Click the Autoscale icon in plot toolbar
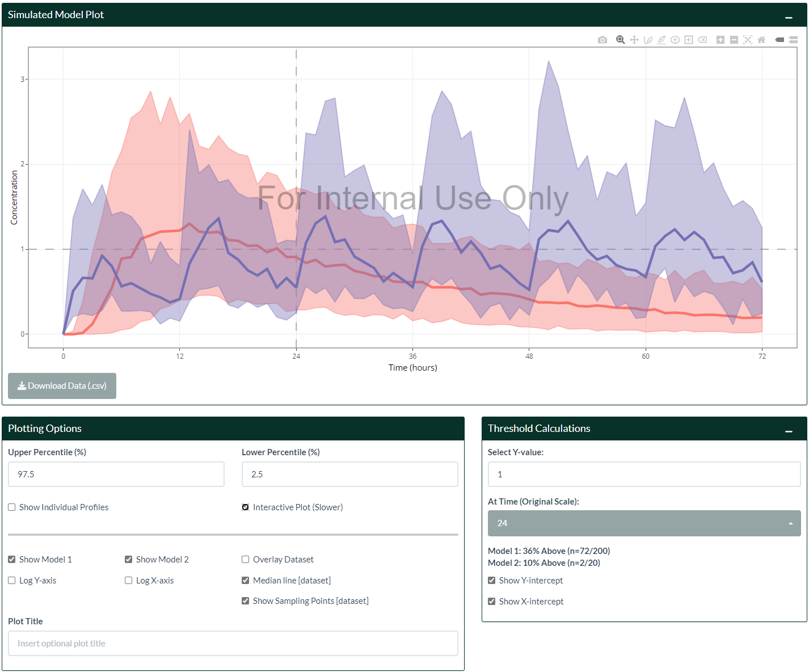 click(748, 40)
